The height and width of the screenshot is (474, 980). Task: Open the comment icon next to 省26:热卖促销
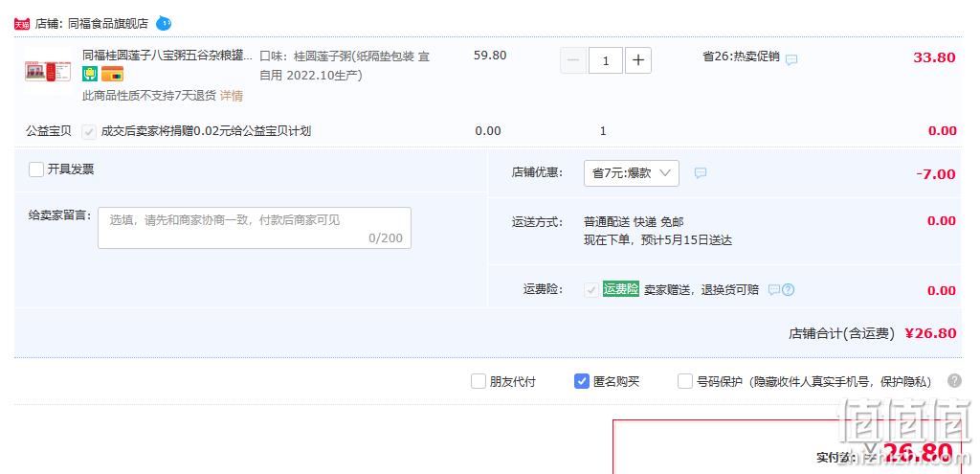[x=791, y=60]
